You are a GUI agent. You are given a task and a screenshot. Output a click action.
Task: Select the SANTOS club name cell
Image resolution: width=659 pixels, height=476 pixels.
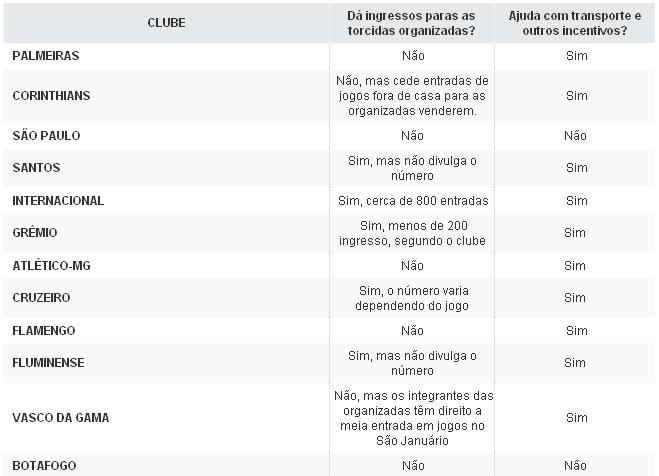(36, 168)
